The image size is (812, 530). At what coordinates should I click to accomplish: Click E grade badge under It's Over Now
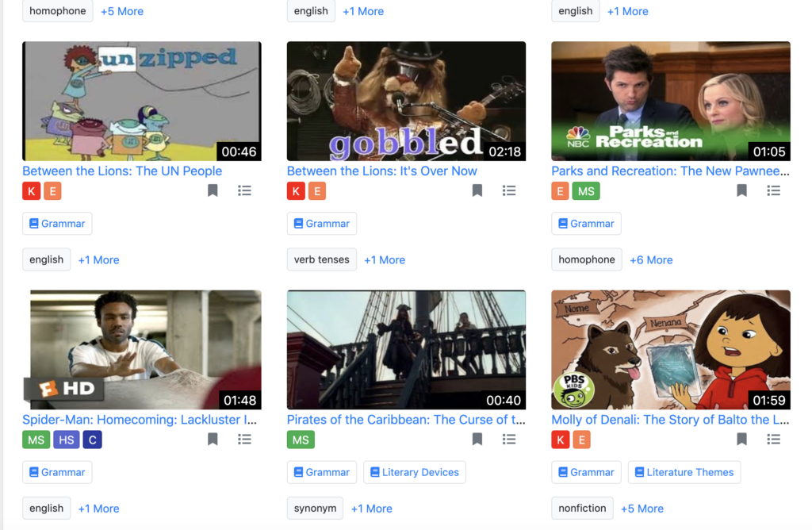[x=317, y=191]
